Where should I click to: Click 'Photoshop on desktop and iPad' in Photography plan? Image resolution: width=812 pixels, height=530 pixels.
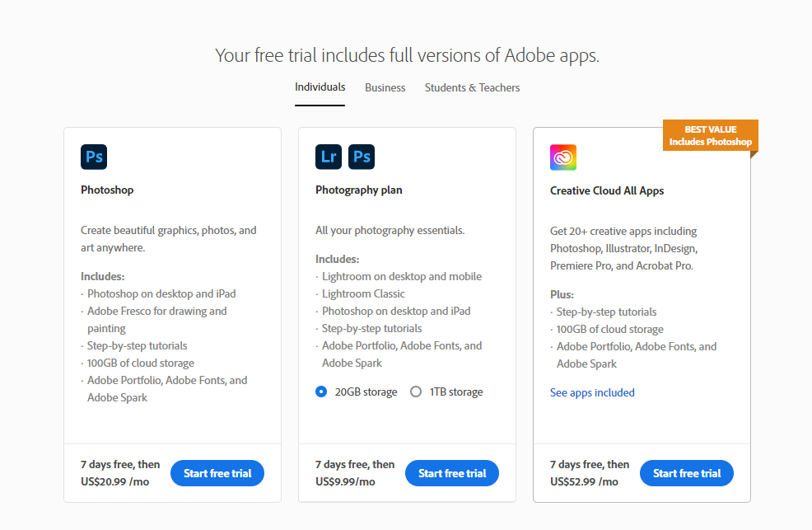tap(396, 311)
